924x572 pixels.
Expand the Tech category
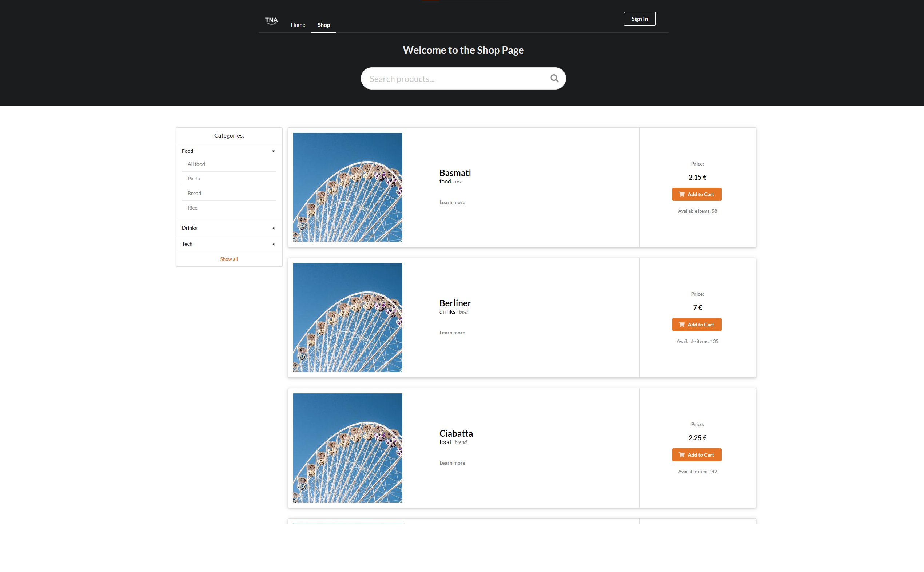point(274,244)
